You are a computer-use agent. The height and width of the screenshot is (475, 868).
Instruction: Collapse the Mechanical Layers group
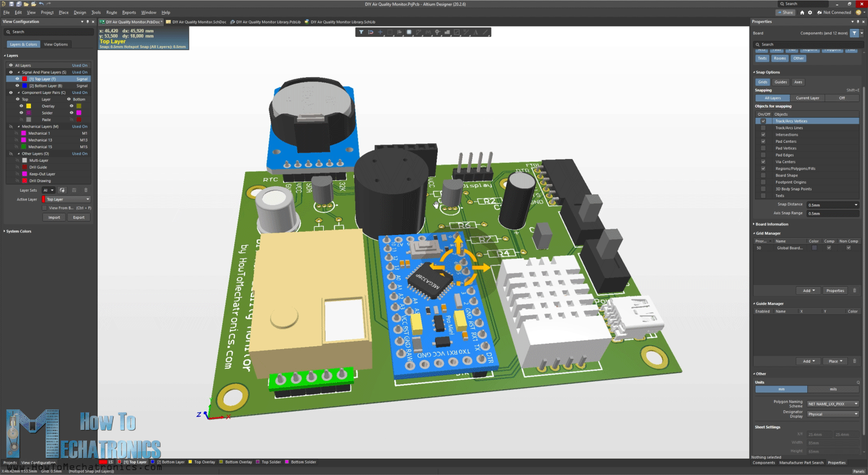(x=18, y=126)
